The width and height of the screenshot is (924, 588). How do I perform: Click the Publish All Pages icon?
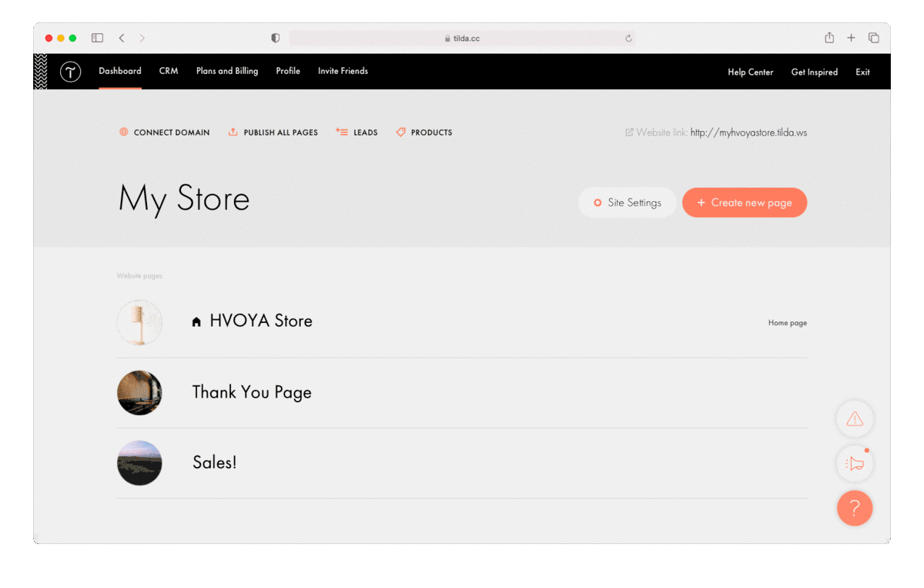(x=233, y=132)
